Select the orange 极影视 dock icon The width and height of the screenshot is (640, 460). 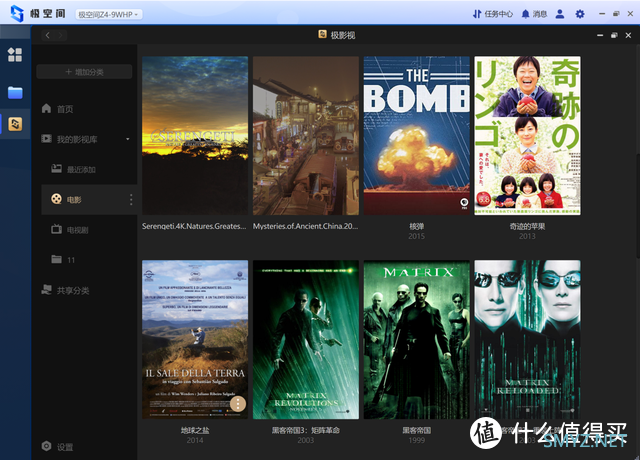[x=15, y=124]
